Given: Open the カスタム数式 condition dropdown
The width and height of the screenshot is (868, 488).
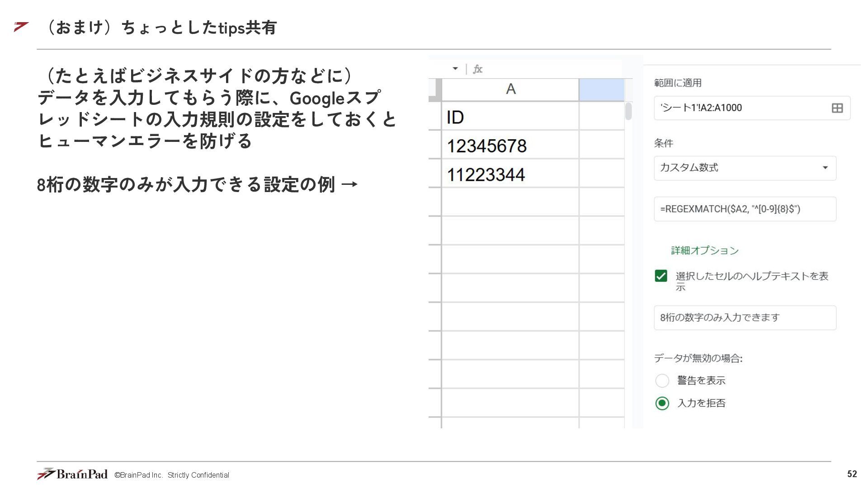Looking at the screenshot, I should coord(745,168).
